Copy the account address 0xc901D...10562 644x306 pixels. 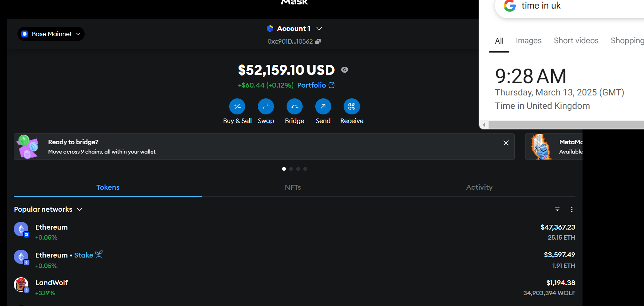pos(318,42)
